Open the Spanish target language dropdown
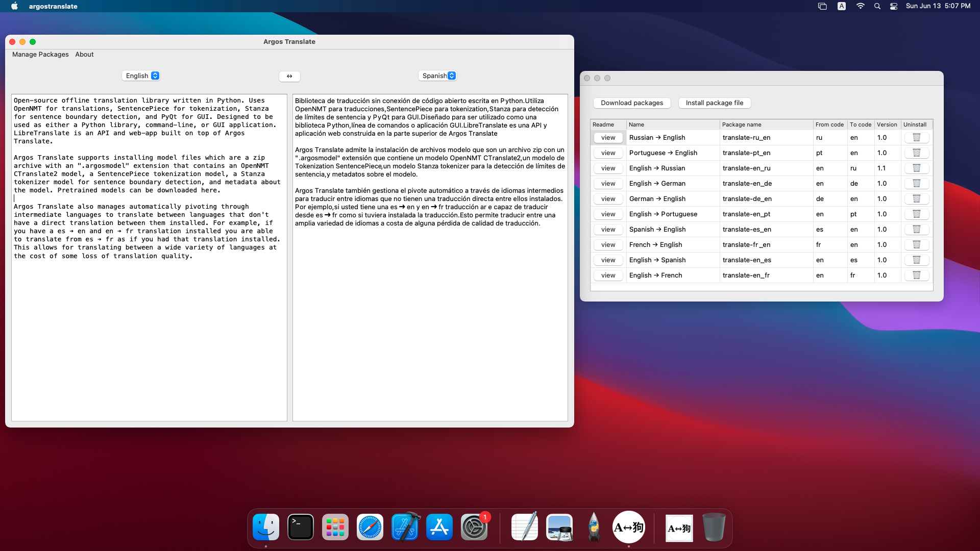980x551 pixels. click(438, 76)
